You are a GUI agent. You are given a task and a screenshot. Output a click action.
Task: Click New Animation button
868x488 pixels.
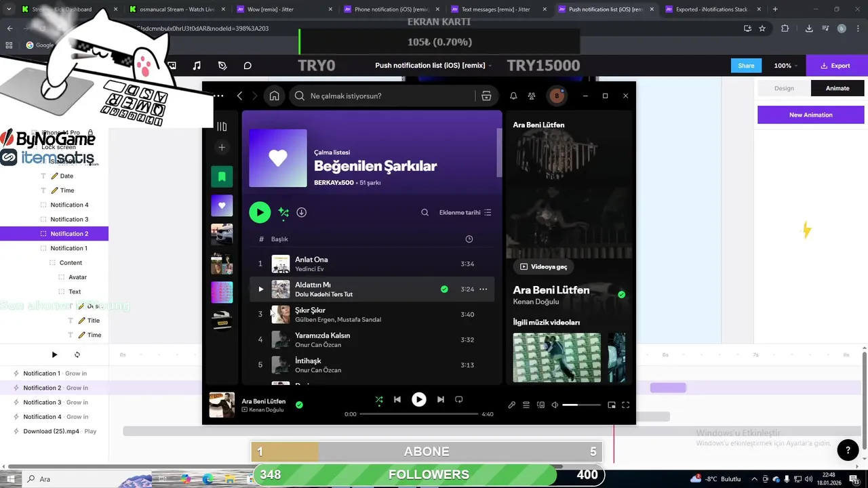point(810,115)
